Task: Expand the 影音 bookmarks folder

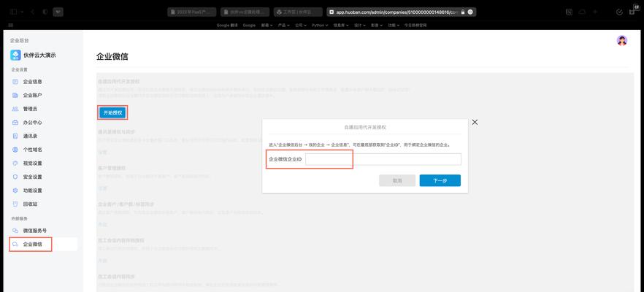Action: pyautogui.click(x=376, y=25)
